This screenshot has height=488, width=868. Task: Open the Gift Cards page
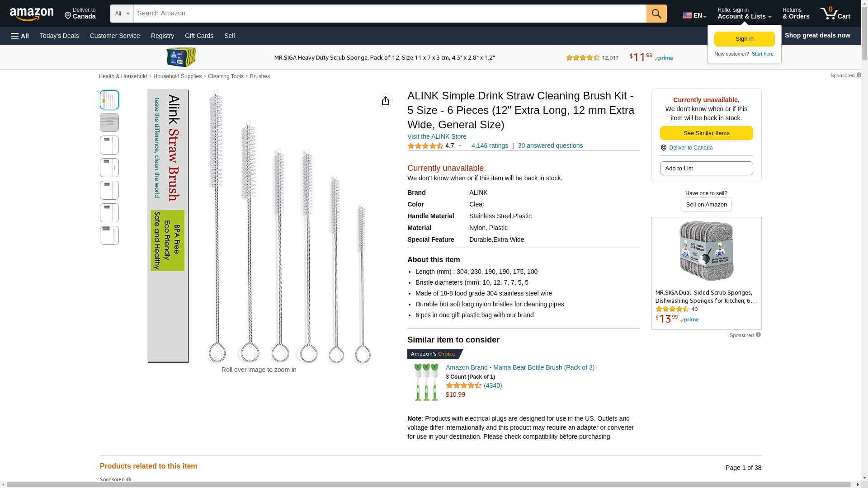coord(199,36)
